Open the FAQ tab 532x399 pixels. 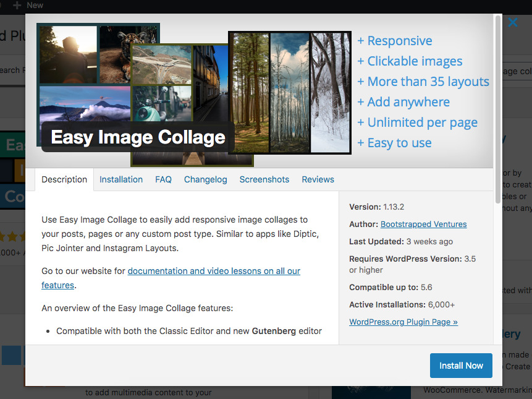tap(163, 179)
